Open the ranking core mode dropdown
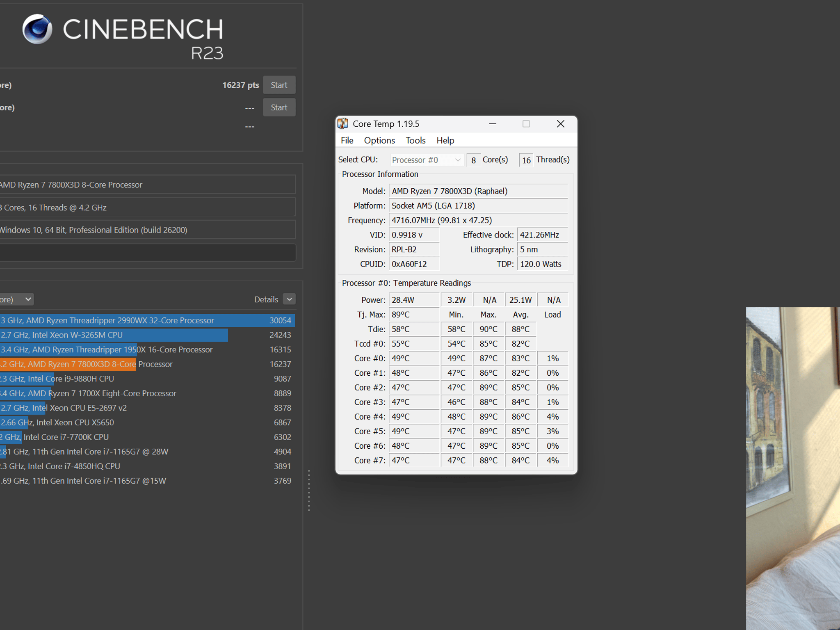The height and width of the screenshot is (630, 840). click(17, 299)
